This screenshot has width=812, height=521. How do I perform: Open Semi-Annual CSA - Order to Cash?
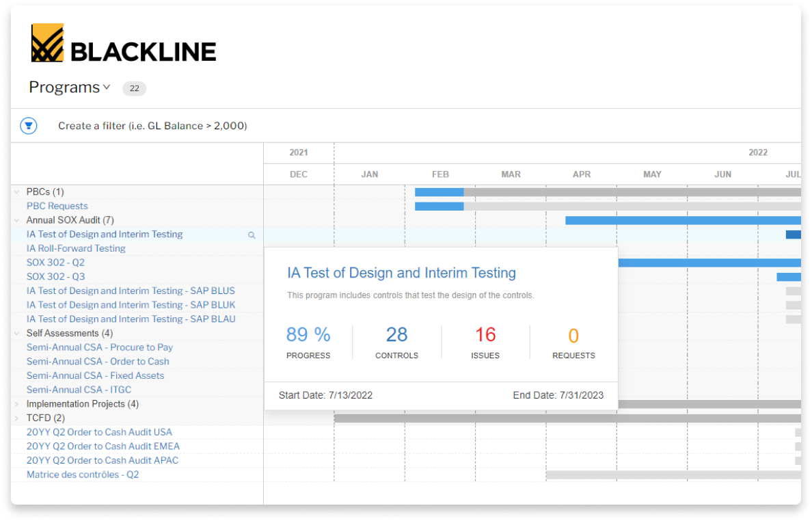(x=98, y=362)
